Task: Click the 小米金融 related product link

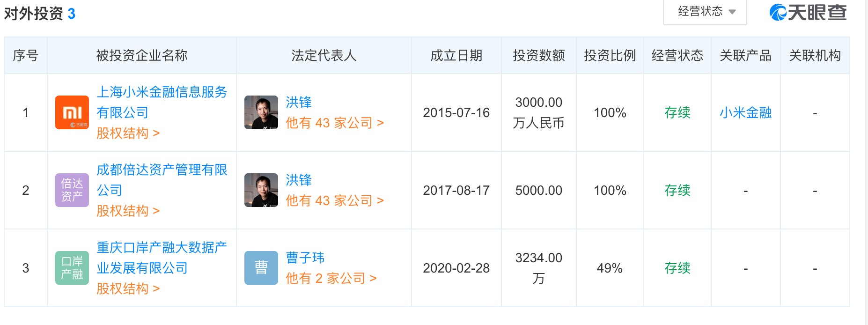Action: (x=746, y=113)
